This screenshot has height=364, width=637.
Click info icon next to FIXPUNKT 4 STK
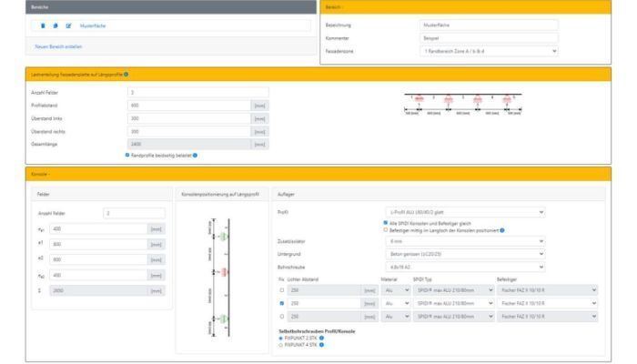[323, 342]
